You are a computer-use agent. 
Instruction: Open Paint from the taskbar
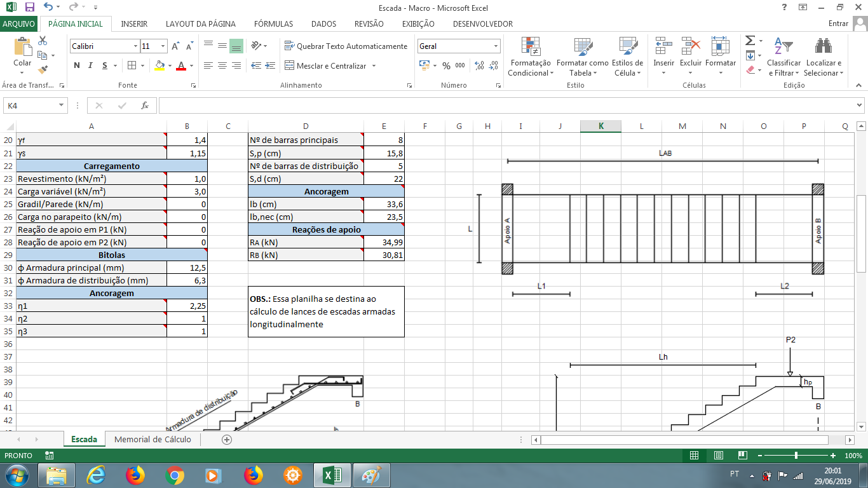pyautogui.click(x=371, y=475)
